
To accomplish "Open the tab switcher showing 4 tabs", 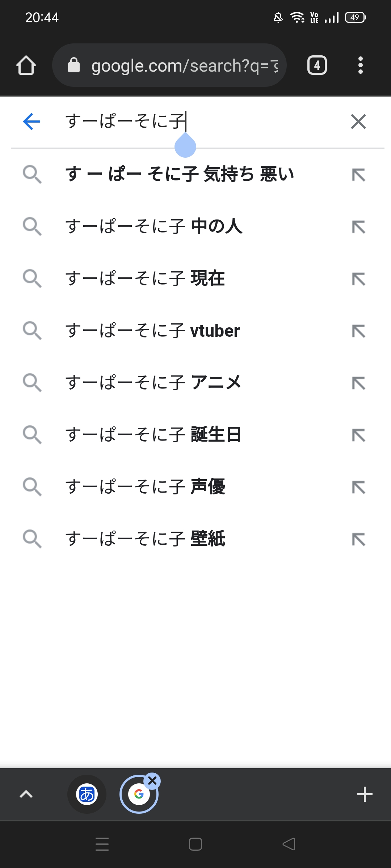I will tap(317, 65).
